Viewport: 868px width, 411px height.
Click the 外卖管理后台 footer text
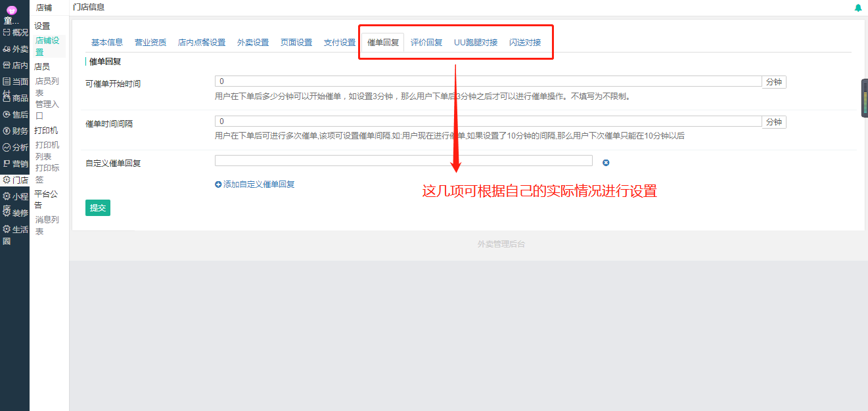[x=501, y=244]
